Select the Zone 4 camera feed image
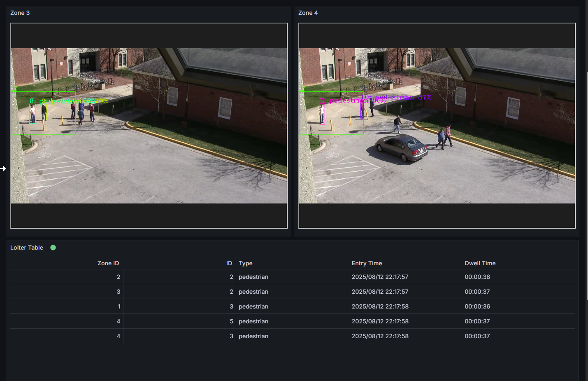Viewport: 588px width, 381px height. (437, 126)
